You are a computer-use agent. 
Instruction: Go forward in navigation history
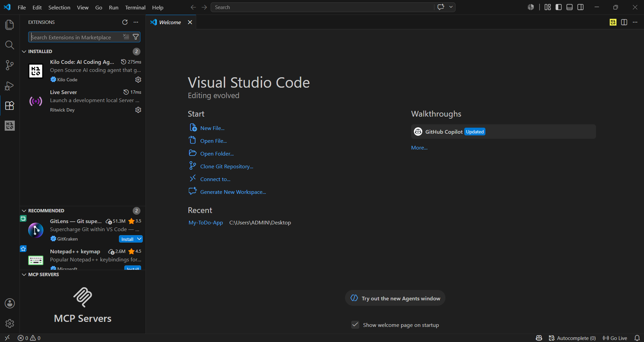pyautogui.click(x=204, y=7)
